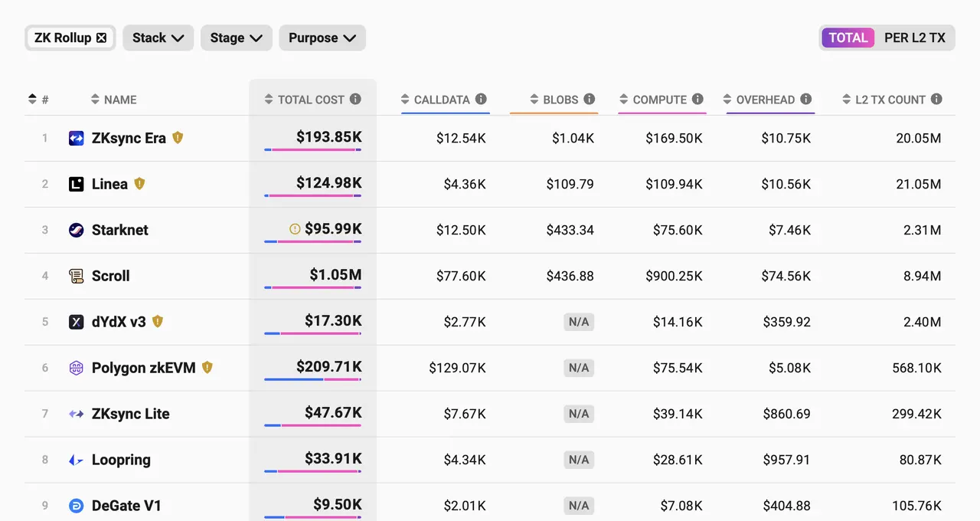The width and height of the screenshot is (980, 521).
Task: Open the Stage filter dropdown
Action: coord(237,38)
